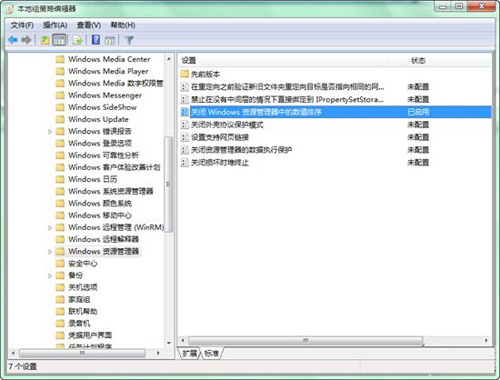Switch to the 标准 tab
The height and width of the screenshot is (380, 500).
pos(211,353)
